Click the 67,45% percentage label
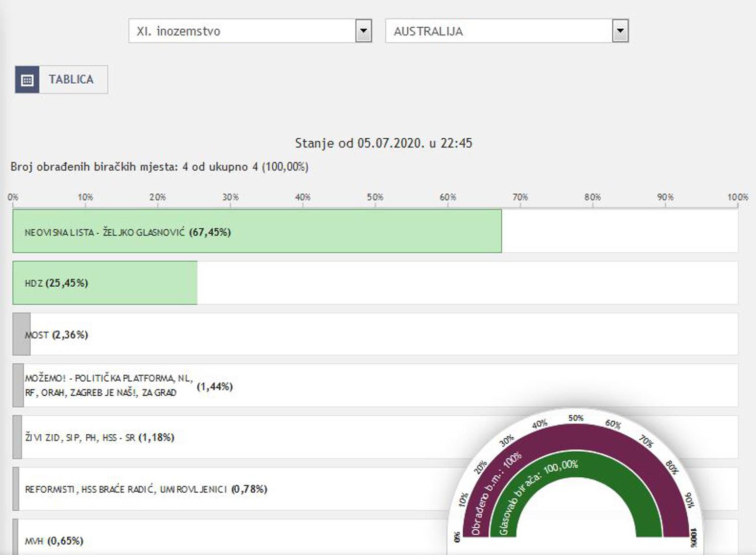The image size is (756, 555). [210, 232]
